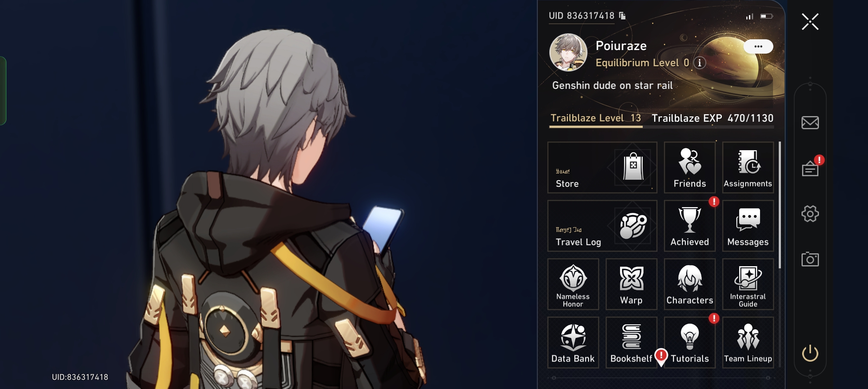Open the mail envelope in sidebar
Screen dimensions: 868x389
pos(810,123)
